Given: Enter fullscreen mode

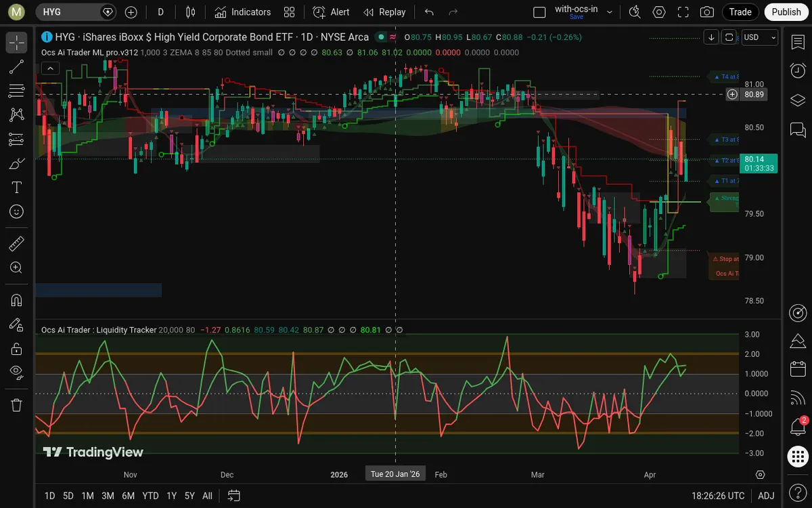Looking at the screenshot, I should tap(683, 12).
